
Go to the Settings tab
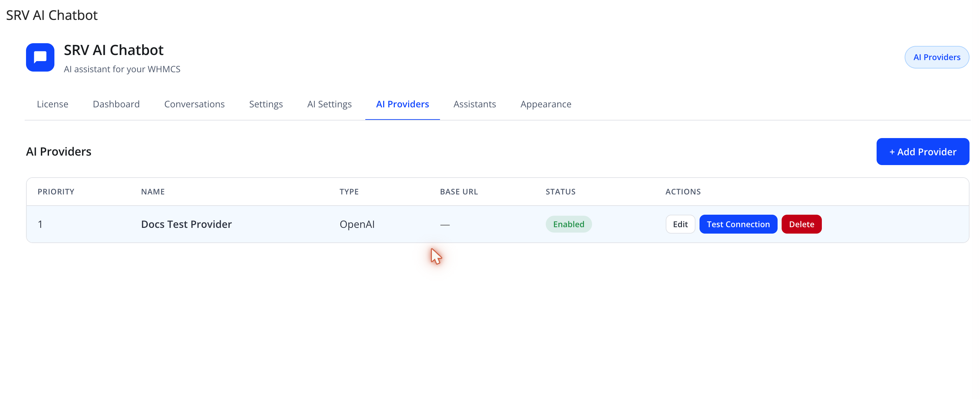(266, 104)
